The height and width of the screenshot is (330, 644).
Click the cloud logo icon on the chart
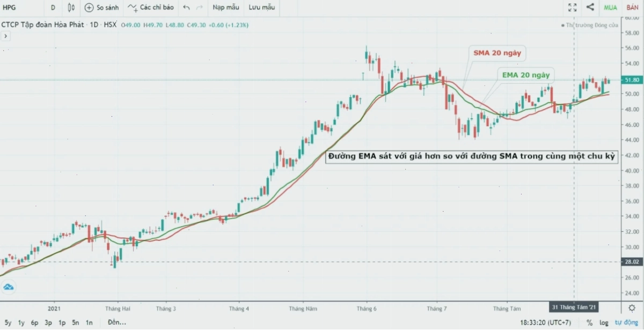[8, 288]
